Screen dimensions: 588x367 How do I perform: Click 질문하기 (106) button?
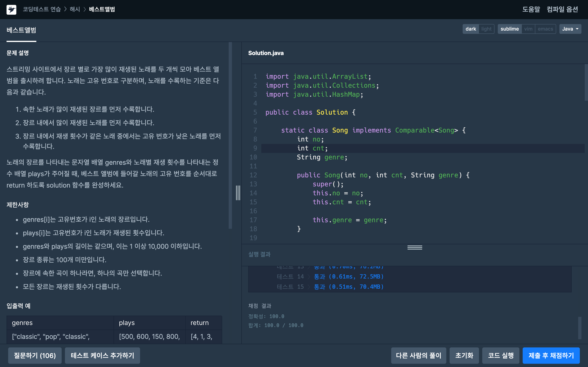[35, 355]
